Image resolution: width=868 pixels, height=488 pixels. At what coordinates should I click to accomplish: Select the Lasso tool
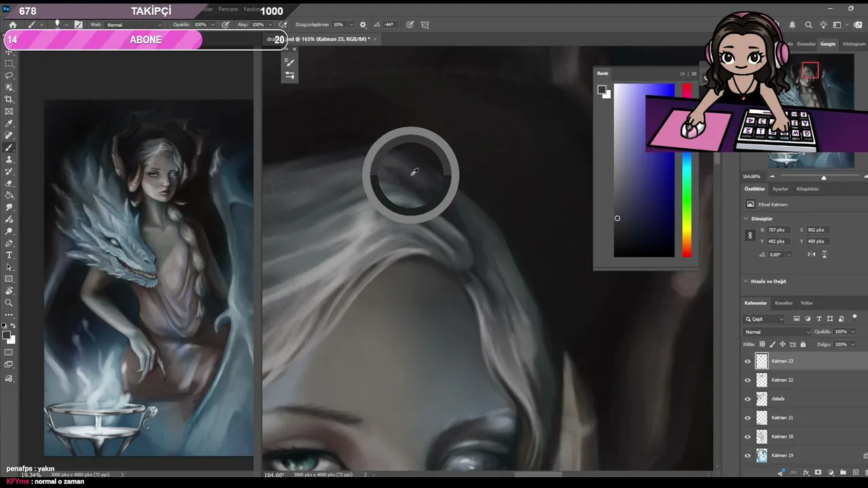[x=9, y=75]
